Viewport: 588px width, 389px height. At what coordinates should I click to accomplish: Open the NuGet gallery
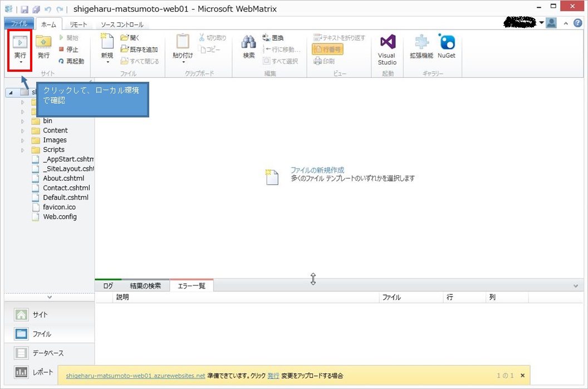pyautogui.click(x=446, y=47)
